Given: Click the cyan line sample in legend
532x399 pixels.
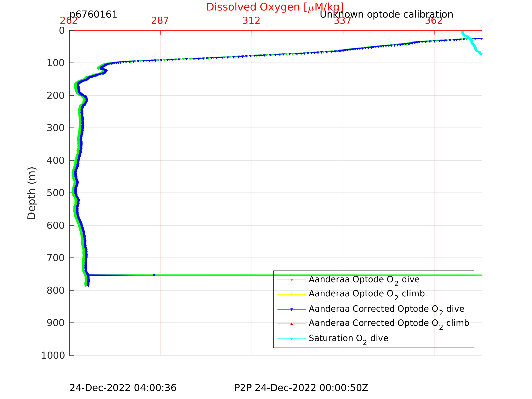Looking at the screenshot, I should point(291,339).
